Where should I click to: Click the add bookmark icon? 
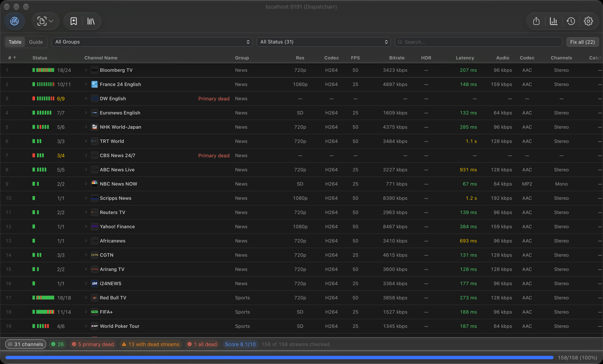pyautogui.click(x=74, y=21)
